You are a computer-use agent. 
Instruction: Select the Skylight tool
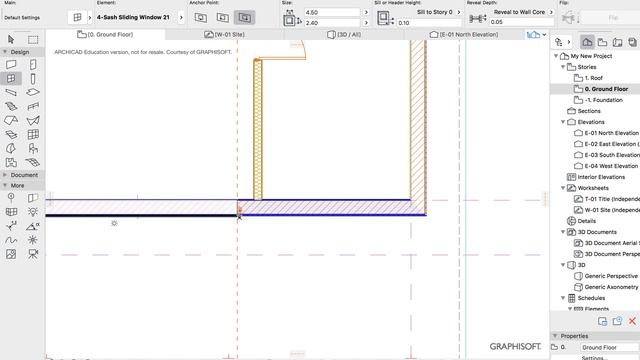(11, 134)
